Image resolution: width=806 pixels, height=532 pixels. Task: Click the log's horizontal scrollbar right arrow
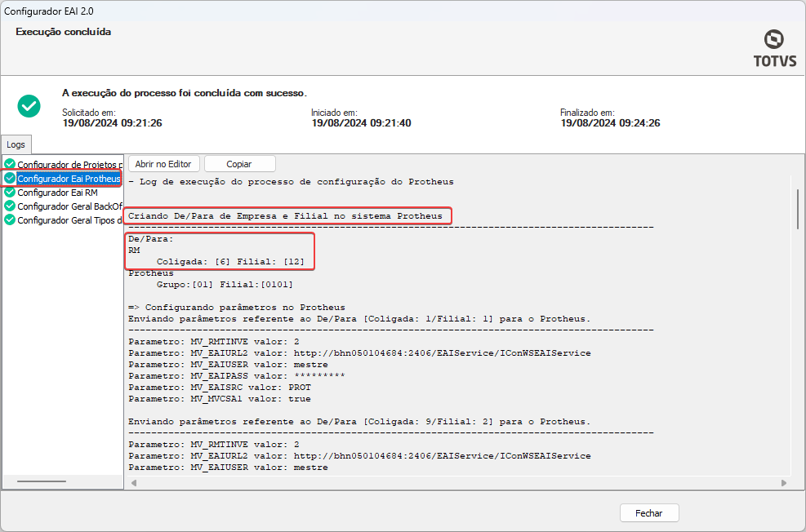784,483
